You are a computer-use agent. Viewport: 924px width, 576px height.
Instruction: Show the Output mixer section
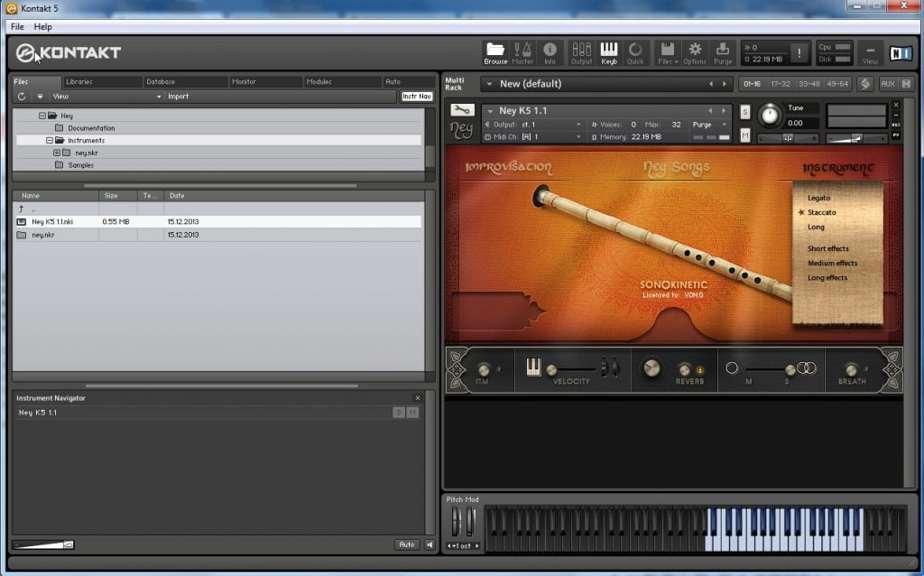pos(581,53)
